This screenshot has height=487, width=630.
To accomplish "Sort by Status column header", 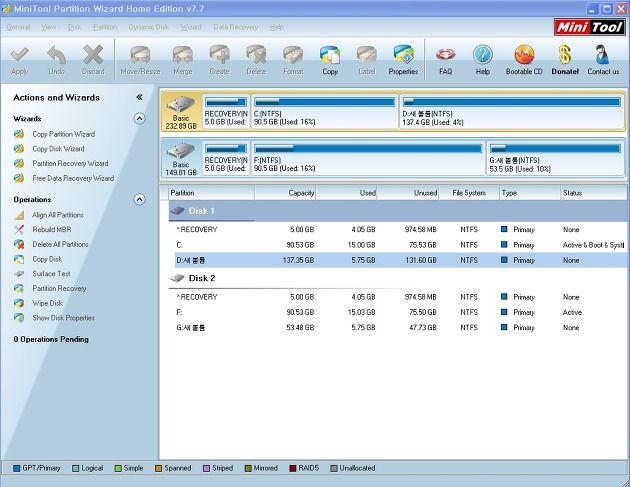I will click(594, 193).
